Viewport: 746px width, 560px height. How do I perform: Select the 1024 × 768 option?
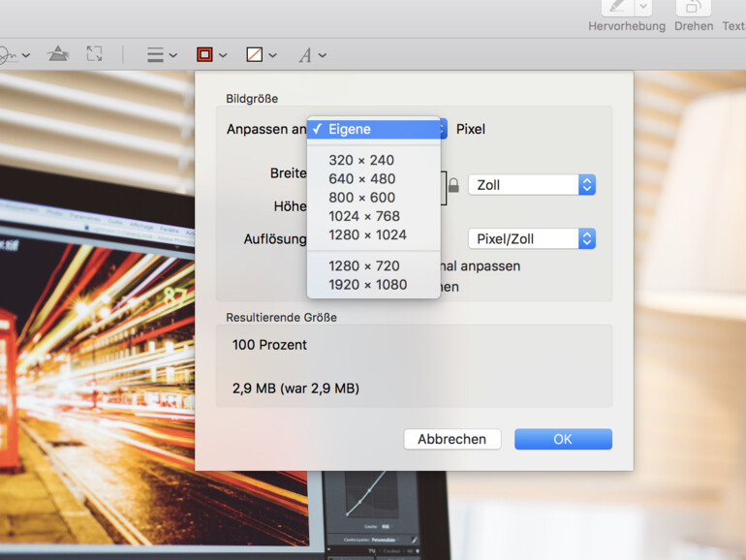364,216
